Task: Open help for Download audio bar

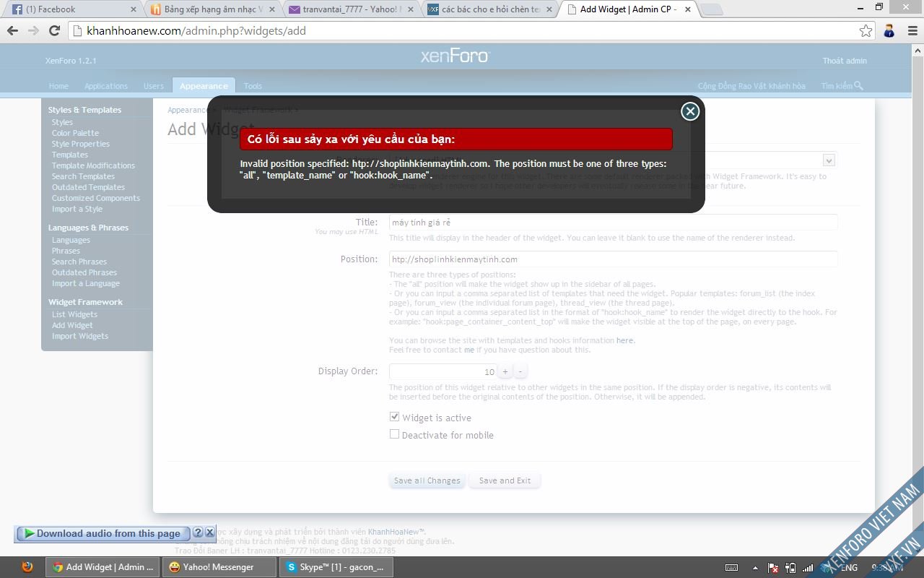Action: tap(198, 532)
